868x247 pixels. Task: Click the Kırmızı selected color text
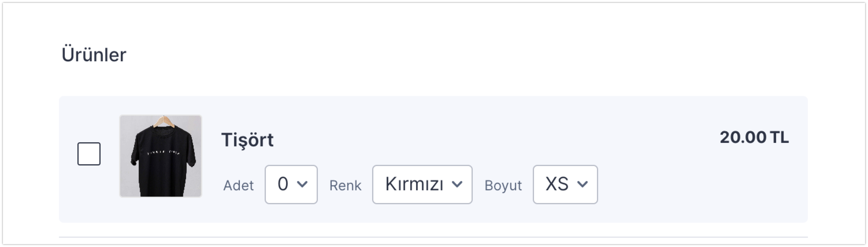414,184
